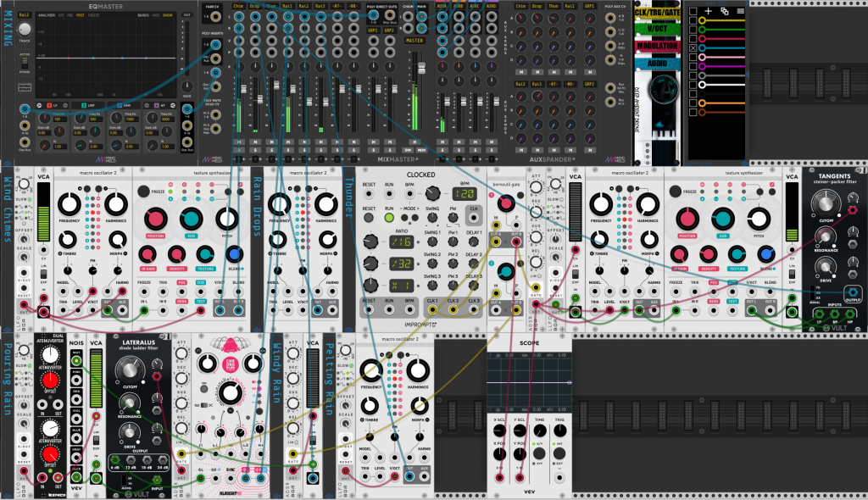Click the teal knob on Bernoulli gate

point(505,271)
